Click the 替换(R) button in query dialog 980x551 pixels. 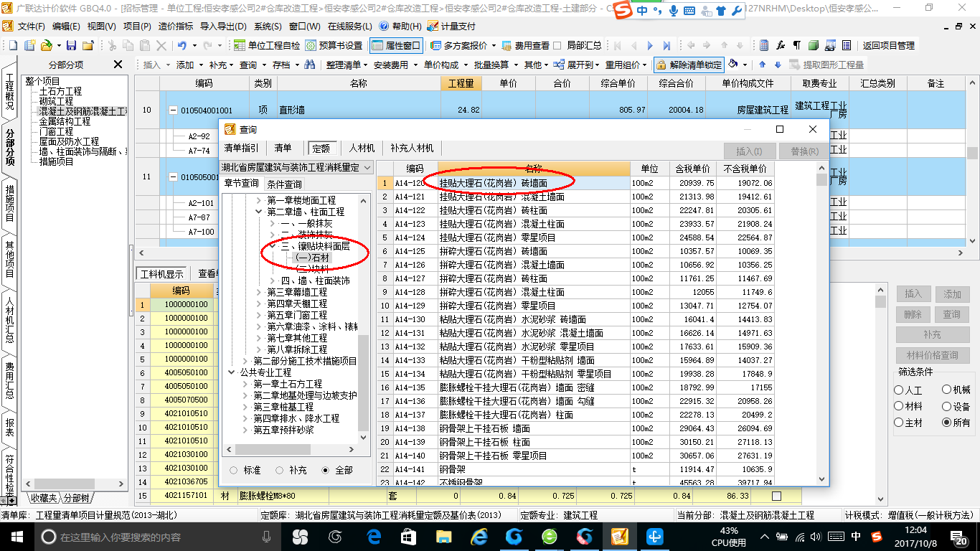pyautogui.click(x=804, y=151)
